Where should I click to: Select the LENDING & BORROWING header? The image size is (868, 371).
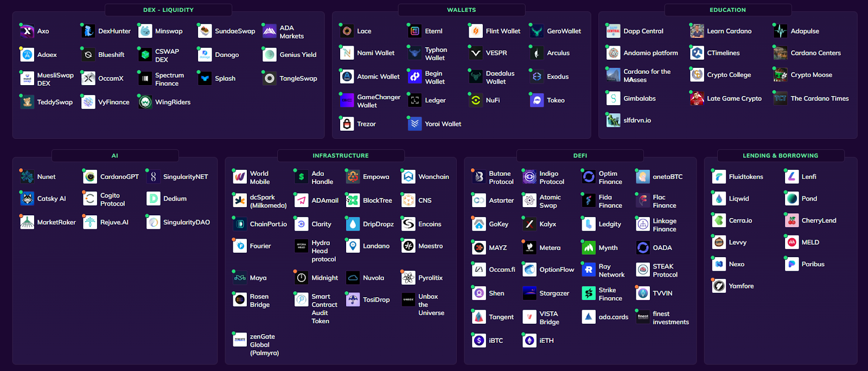(x=781, y=156)
